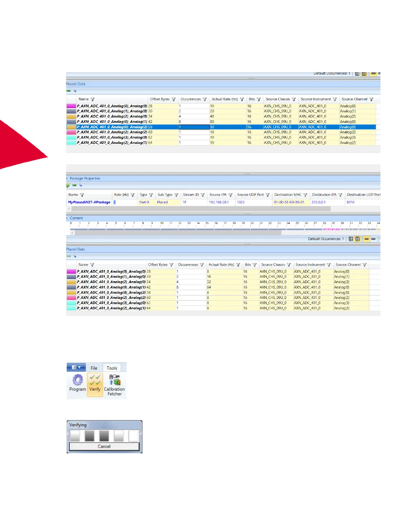Image resolution: width=411 pixels, height=532 pixels.
Task: Switch to the File tab
Action: click(94, 368)
